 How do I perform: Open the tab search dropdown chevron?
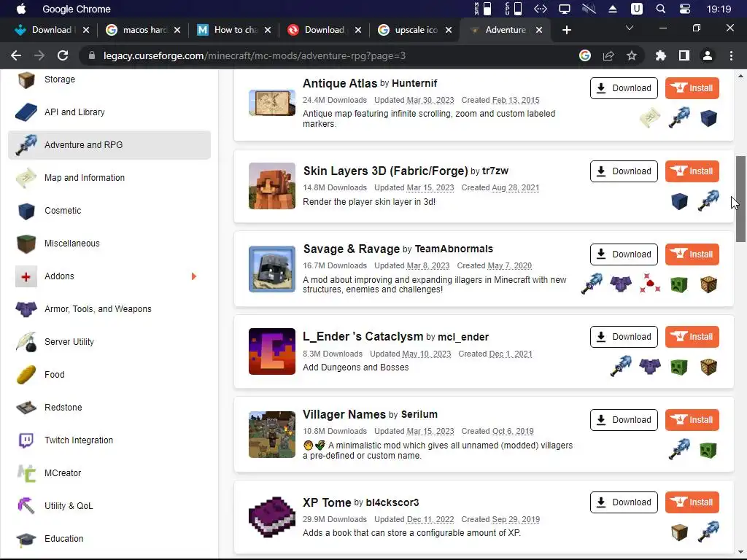tap(630, 28)
